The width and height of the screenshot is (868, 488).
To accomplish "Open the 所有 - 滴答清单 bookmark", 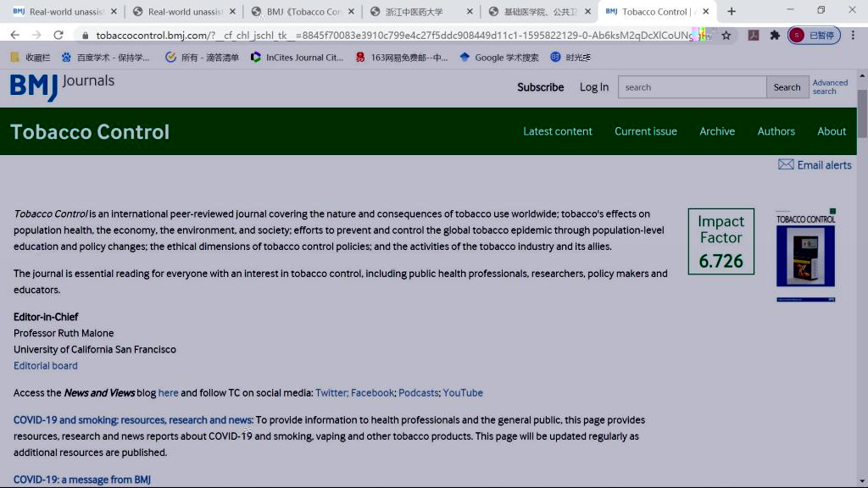I will point(202,57).
